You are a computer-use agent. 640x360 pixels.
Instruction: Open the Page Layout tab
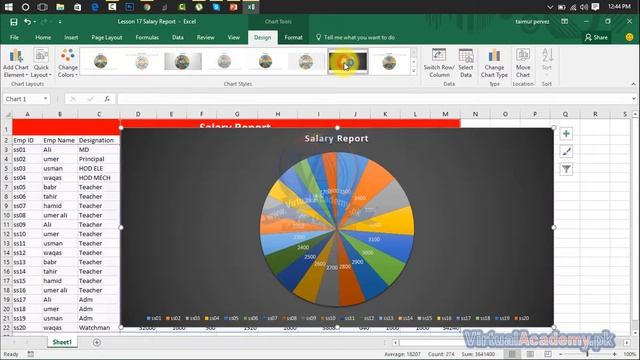pos(107,37)
